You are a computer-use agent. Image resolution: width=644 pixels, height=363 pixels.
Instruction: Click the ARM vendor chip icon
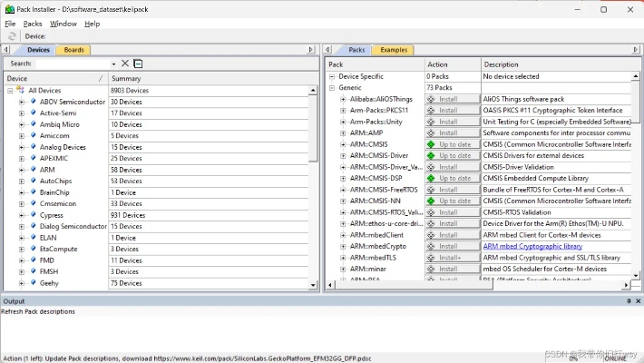33,170
